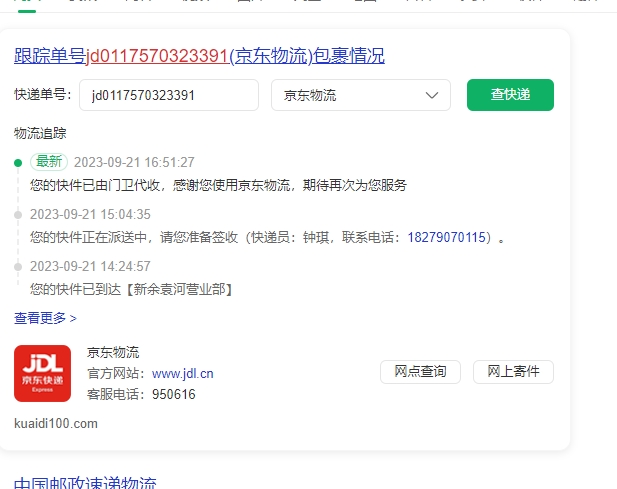Click the timeline dot for 15:04:35 entry
This screenshot has width=617, height=489.
pyautogui.click(x=18, y=214)
